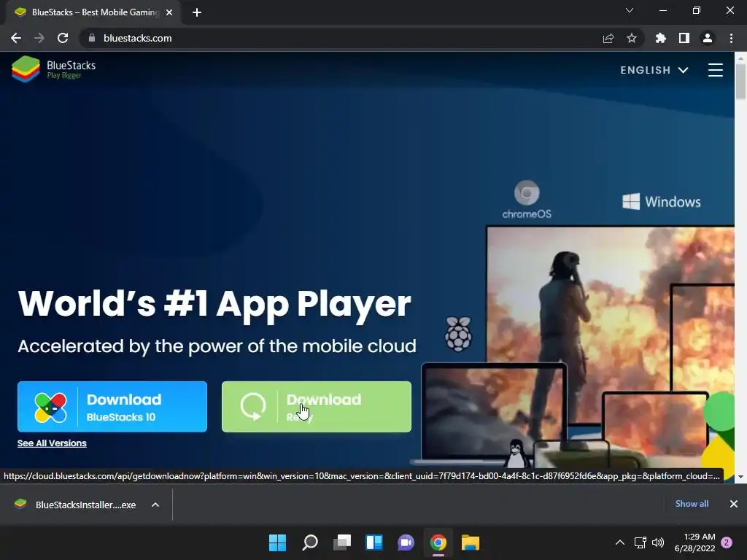The width and height of the screenshot is (747, 560).
Task: Open the See All Versions link
Action: click(x=52, y=443)
